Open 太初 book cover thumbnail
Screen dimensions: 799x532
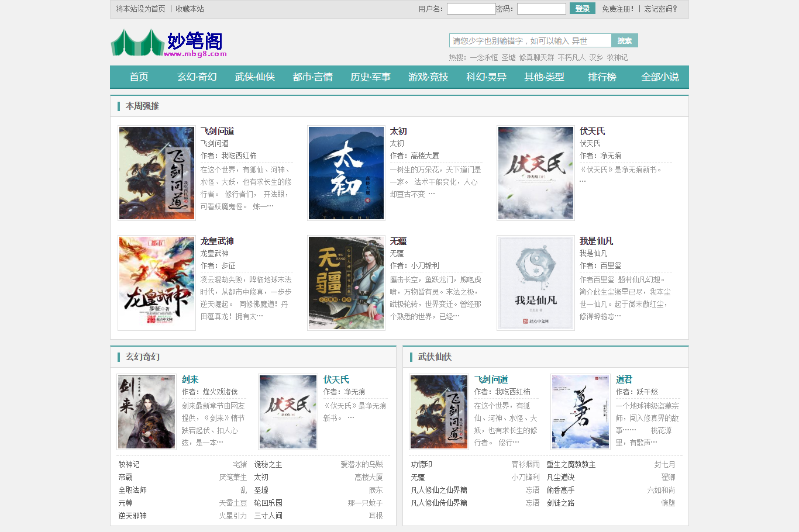[x=346, y=173]
